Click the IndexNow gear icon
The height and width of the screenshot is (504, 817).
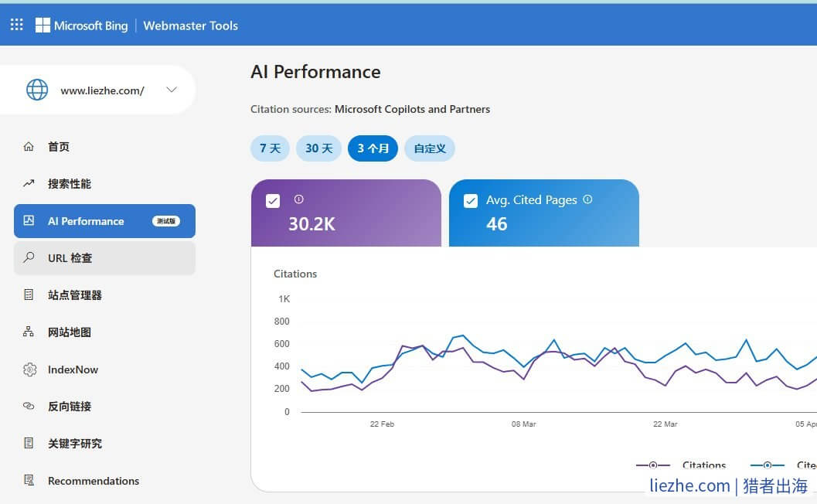(29, 369)
